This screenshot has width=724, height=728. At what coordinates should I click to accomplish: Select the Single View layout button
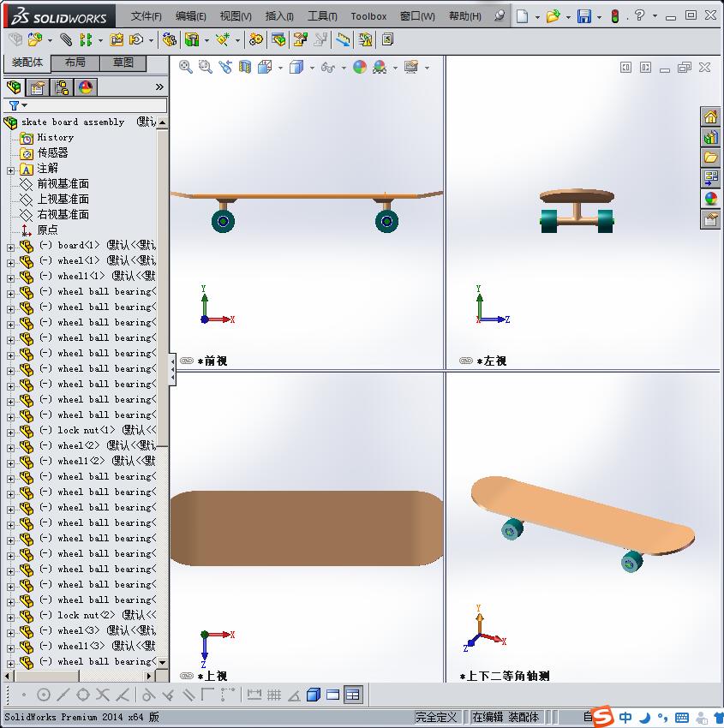(333, 695)
